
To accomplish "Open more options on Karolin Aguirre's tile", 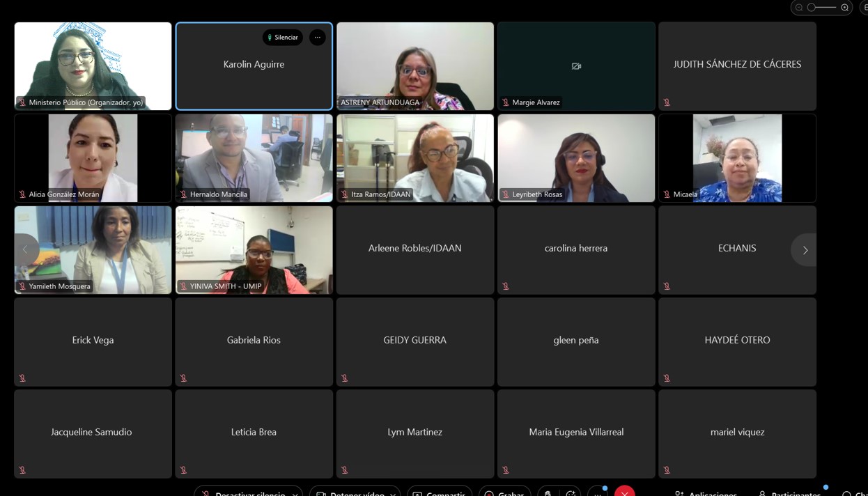I will point(318,38).
